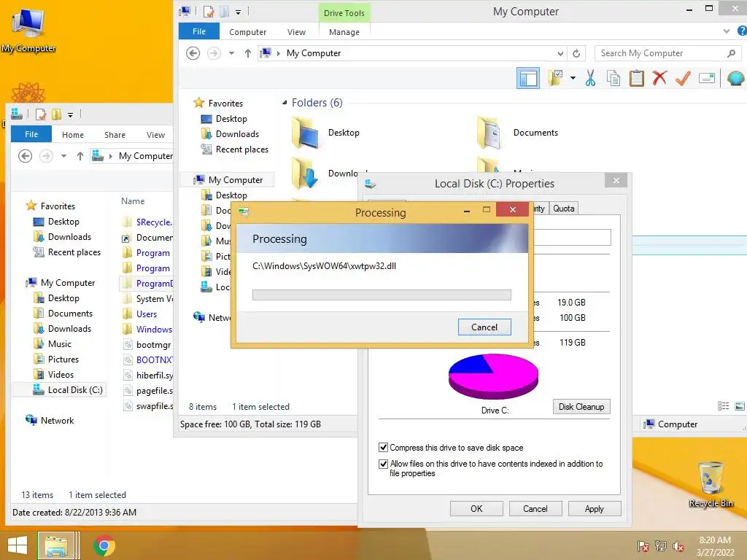Click the Up arrow in the rear Explorer window
Image resolution: width=747 pixels, height=560 pixels.
(80, 156)
